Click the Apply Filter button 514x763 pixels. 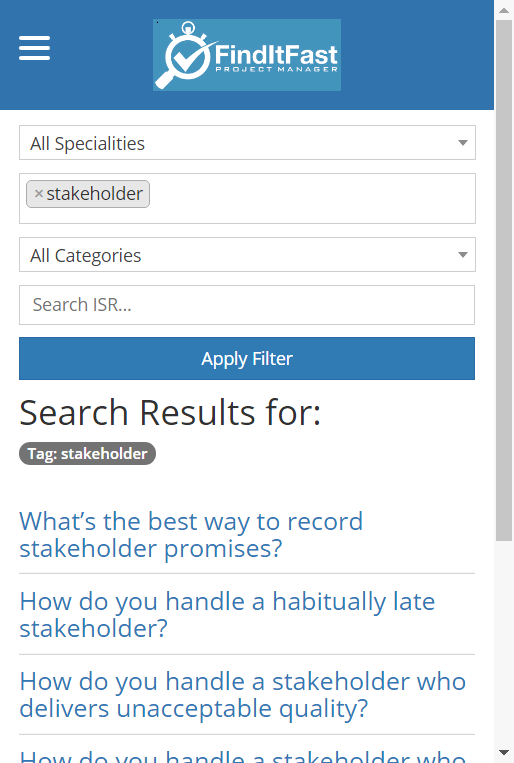(247, 359)
